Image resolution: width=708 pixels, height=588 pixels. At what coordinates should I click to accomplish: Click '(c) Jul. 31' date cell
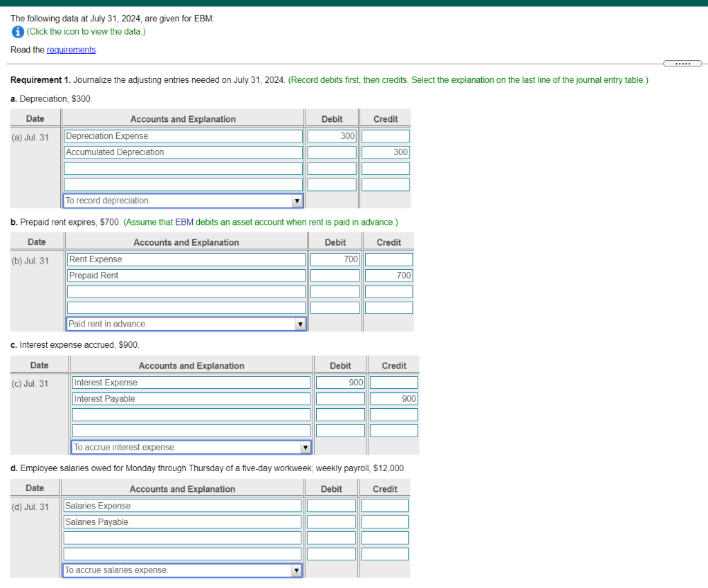tap(30, 384)
